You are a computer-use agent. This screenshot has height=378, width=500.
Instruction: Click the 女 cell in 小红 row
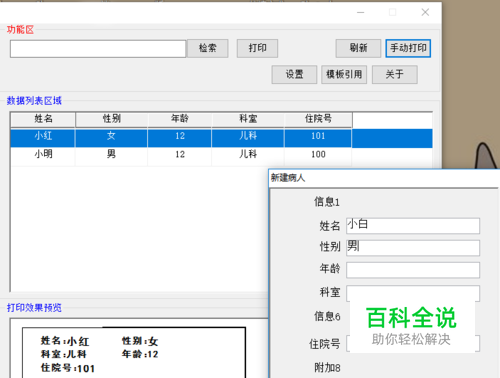(x=111, y=138)
